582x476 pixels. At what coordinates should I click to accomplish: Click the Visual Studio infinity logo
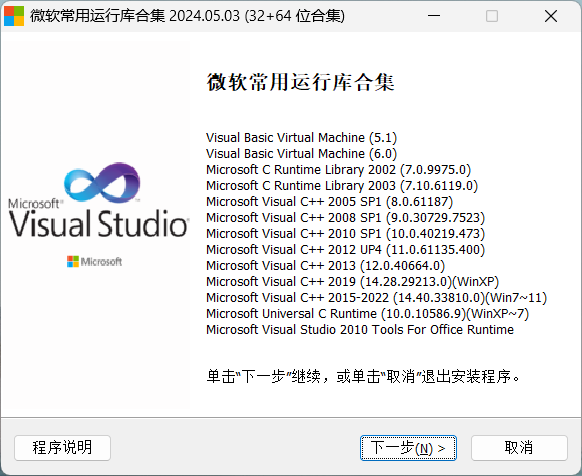(102, 183)
